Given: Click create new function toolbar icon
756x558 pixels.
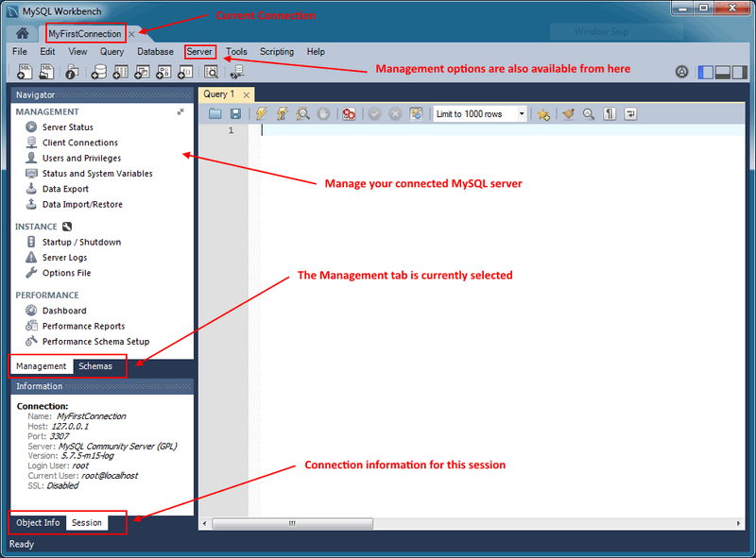Looking at the screenshot, I should tap(185, 72).
